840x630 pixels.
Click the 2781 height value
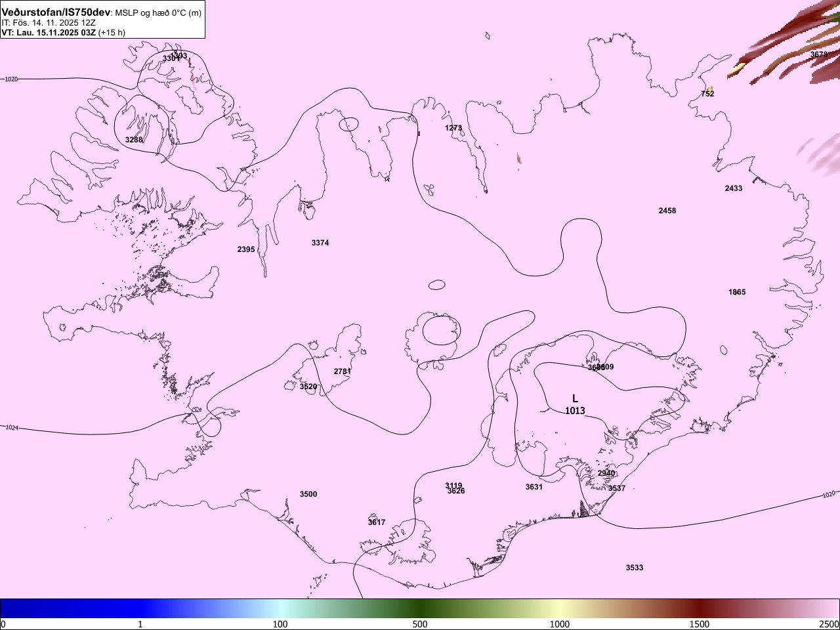pos(343,371)
